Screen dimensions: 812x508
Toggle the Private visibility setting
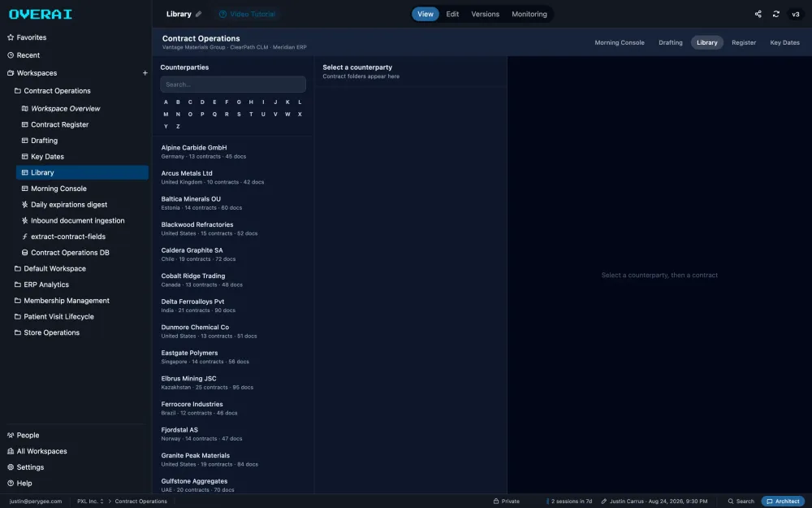506,501
